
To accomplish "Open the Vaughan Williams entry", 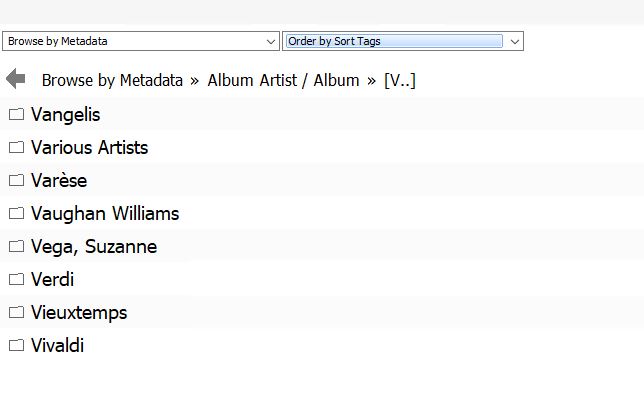I will [105, 213].
